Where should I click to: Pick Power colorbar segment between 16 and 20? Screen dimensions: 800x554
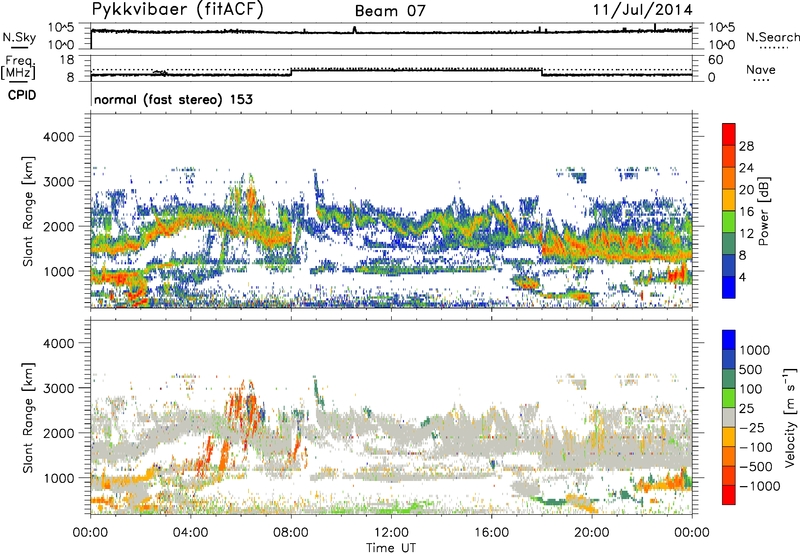pyautogui.click(x=729, y=199)
